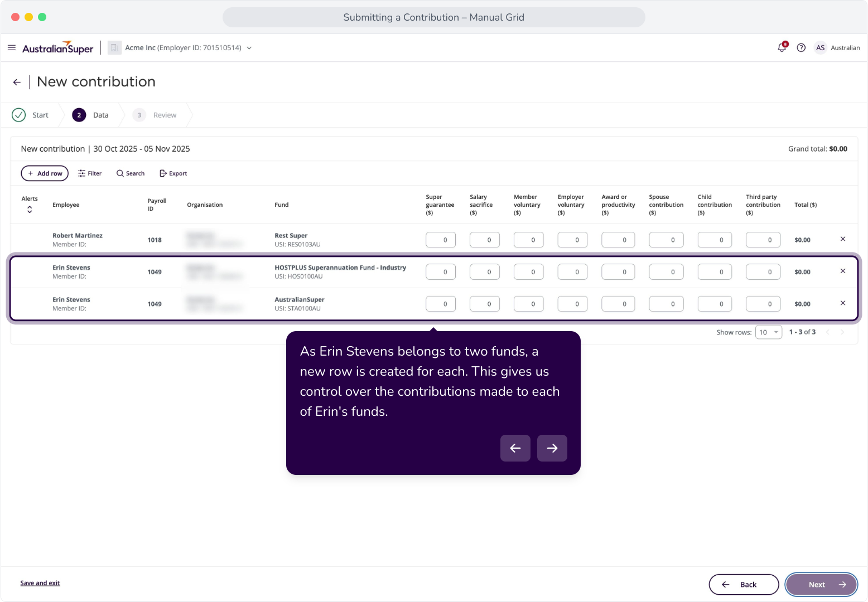Click Super guarantee field in HOSTPLUS row
Image resolution: width=868 pixels, height=602 pixels.
click(441, 272)
